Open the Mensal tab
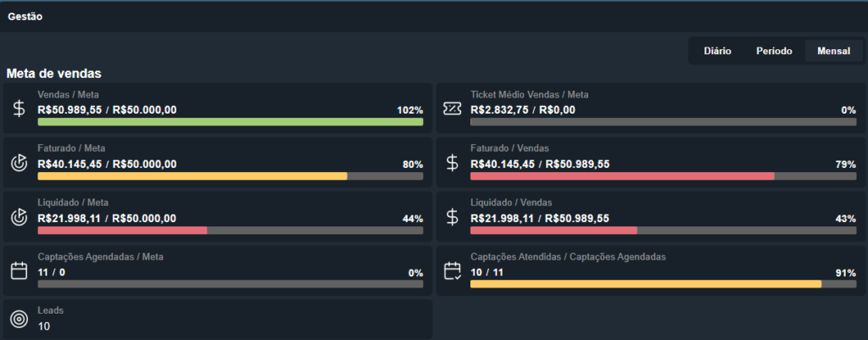The height and width of the screenshot is (340, 868). point(833,51)
